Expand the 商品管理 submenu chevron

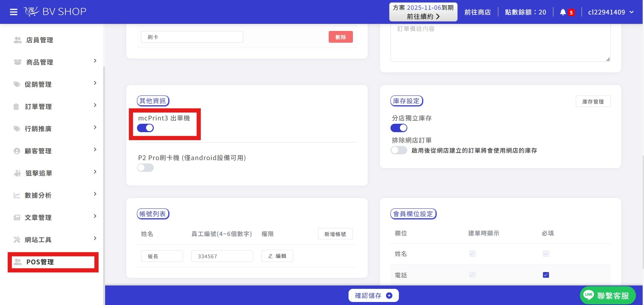(x=95, y=61)
